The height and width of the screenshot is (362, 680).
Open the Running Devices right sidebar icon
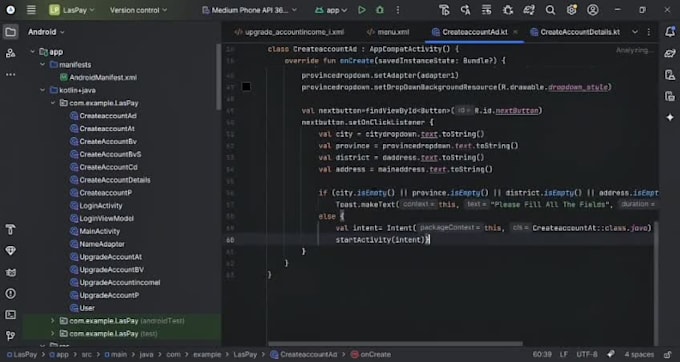670,96
